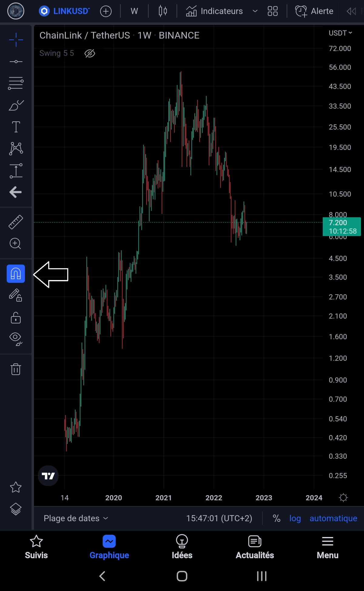Select the Text annotation tool
Image resolution: width=364 pixels, height=591 pixels.
click(16, 127)
